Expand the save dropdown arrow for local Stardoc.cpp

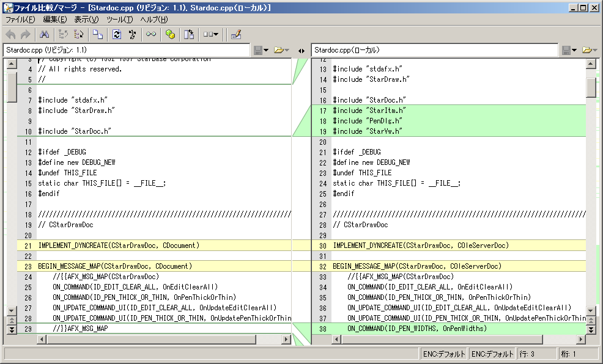tap(574, 50)
